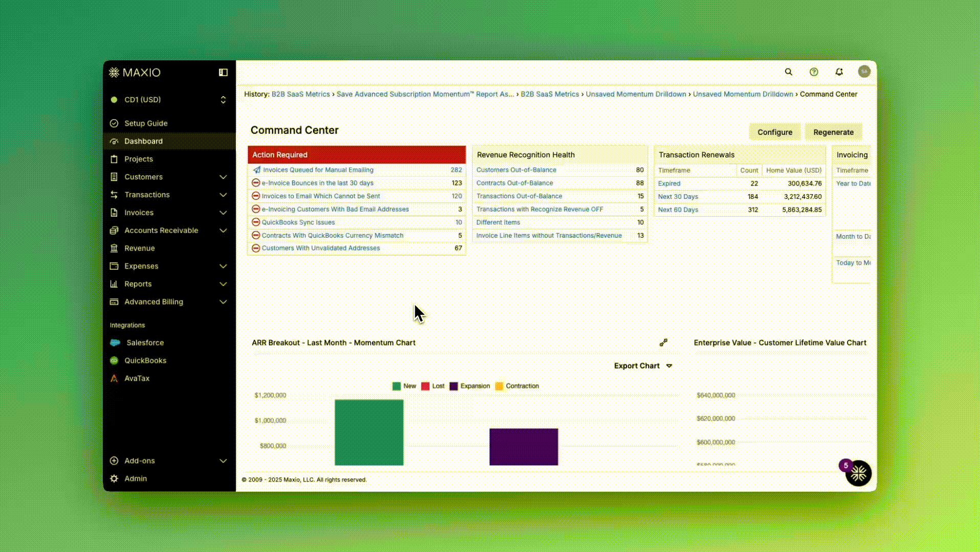Click the green New ARR bar
Screen dimensions: 980x552
point(369,432)
